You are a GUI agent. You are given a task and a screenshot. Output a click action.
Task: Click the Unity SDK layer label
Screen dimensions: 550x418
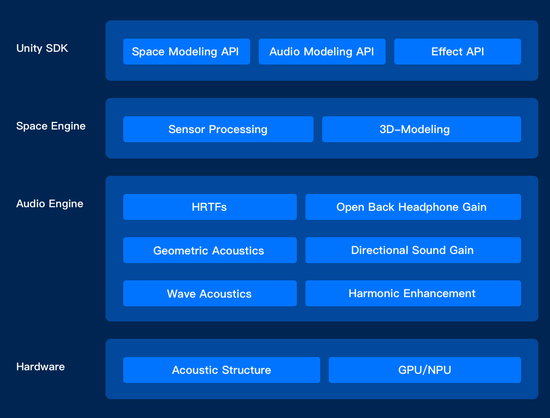tap(42, 48)
